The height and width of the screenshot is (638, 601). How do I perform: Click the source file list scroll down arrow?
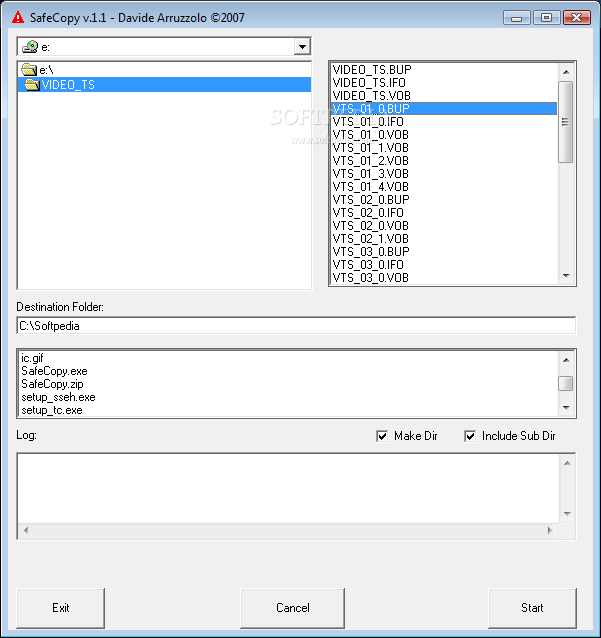(566, 276)
